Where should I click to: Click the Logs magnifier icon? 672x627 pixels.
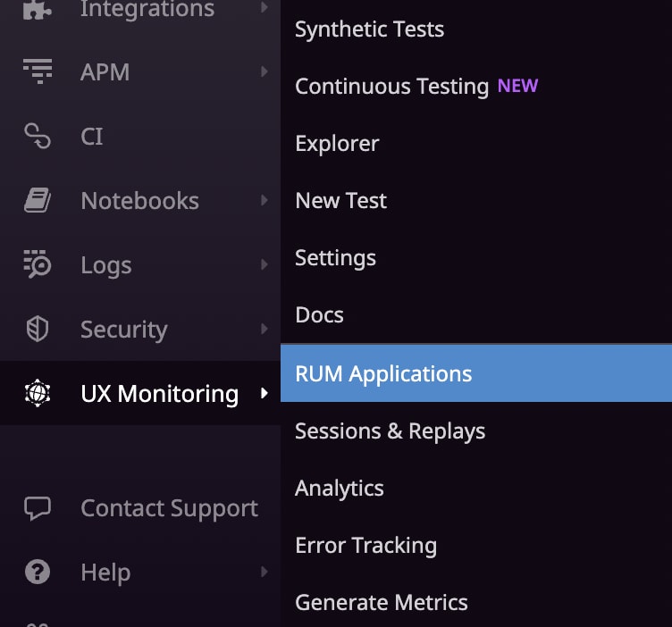pos(37,265)
